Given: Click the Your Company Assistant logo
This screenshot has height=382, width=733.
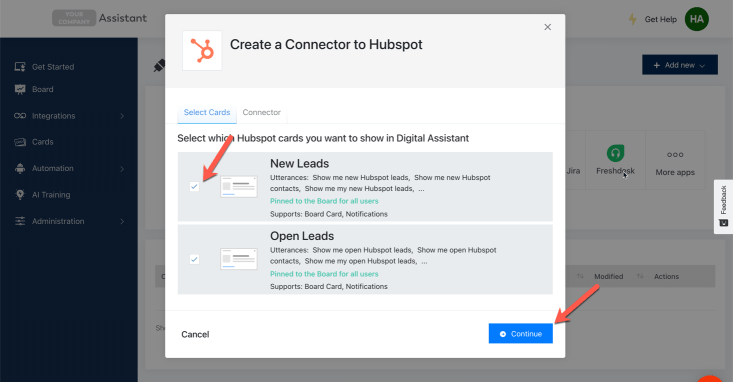Looking at the screenshot, I should tap(99, 18).
